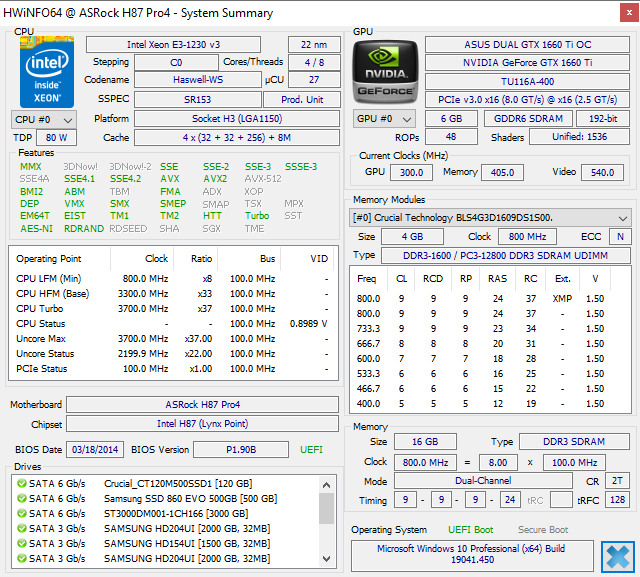Select the Intel Xeon E3-1230 v3 field
The height and width of the screenshot is (577, 640).
[173, 44]
